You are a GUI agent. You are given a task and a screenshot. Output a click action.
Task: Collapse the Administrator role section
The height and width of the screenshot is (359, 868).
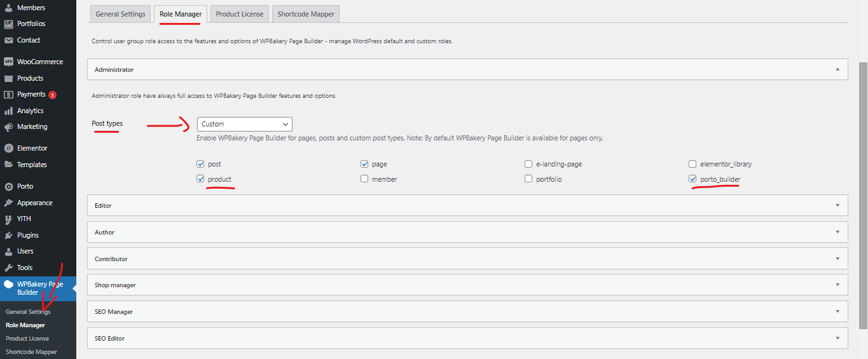467,69
